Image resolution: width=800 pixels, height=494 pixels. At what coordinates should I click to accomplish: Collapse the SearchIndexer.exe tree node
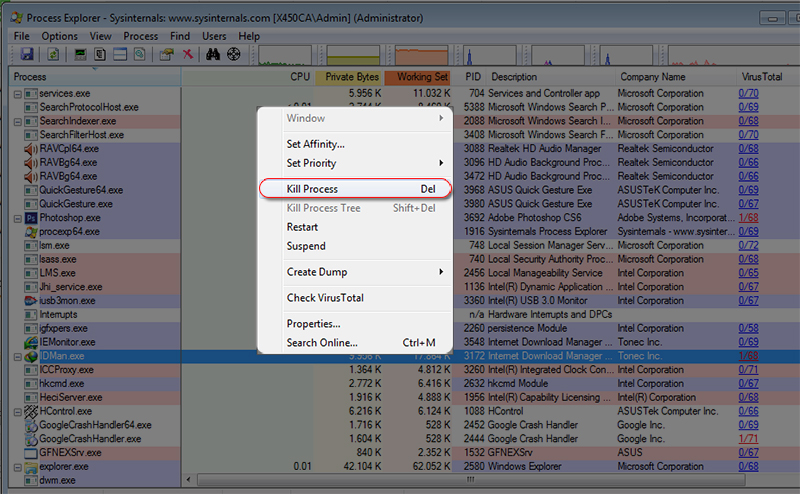17,121
